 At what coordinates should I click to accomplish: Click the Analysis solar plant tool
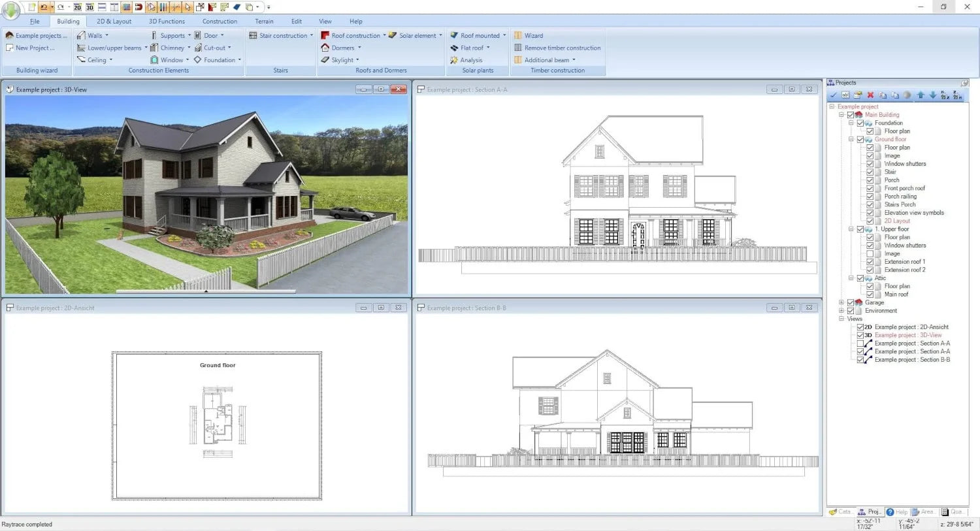click(x=466, y=60)
